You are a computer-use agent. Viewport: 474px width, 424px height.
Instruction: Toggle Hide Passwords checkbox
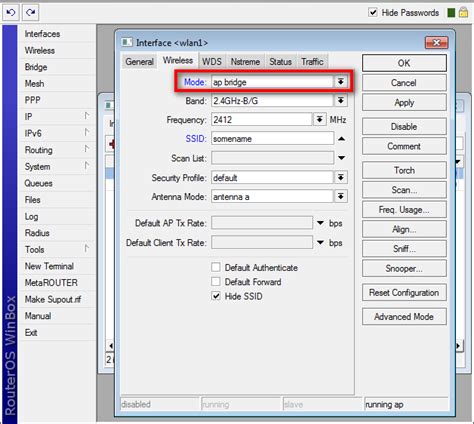coord(373,13)
